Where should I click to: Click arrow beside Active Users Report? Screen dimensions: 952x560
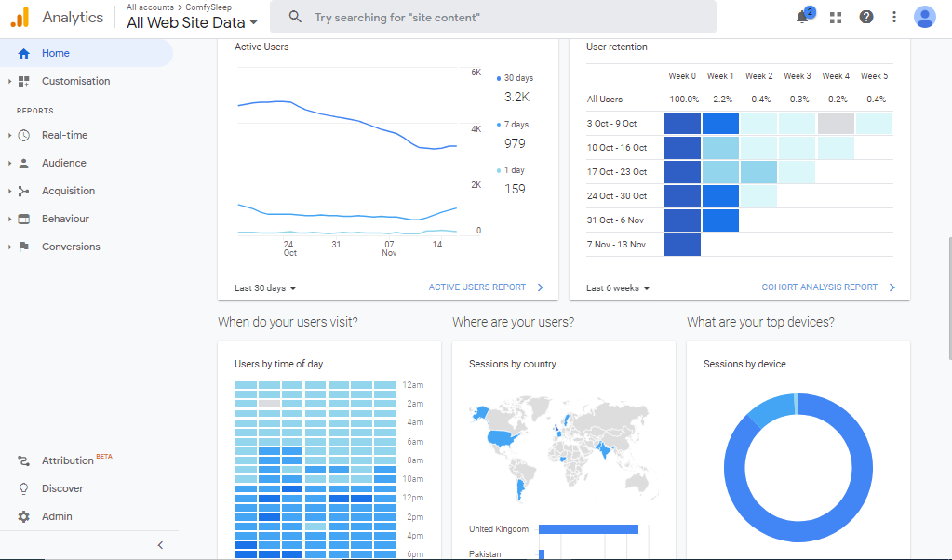click(541, 287)
